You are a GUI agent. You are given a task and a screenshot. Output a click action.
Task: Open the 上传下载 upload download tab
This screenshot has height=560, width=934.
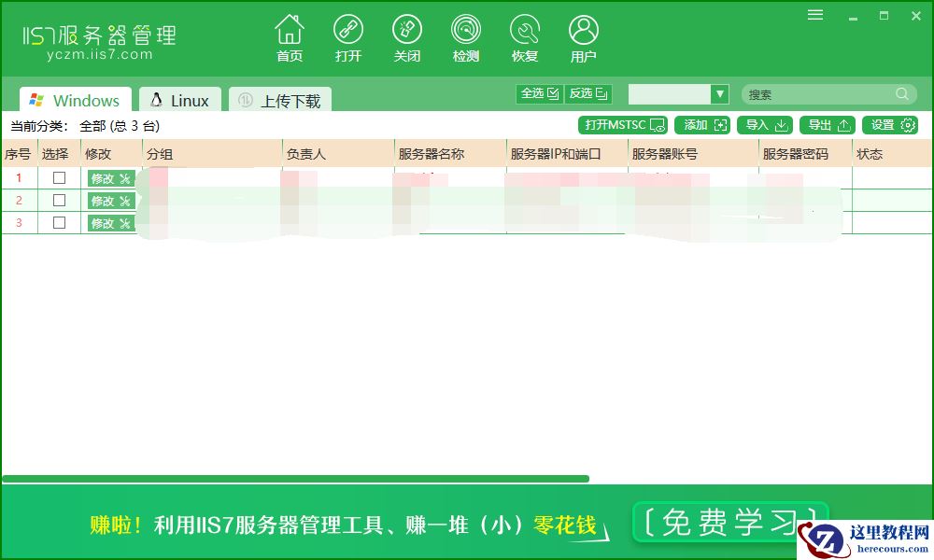(280, 100)
